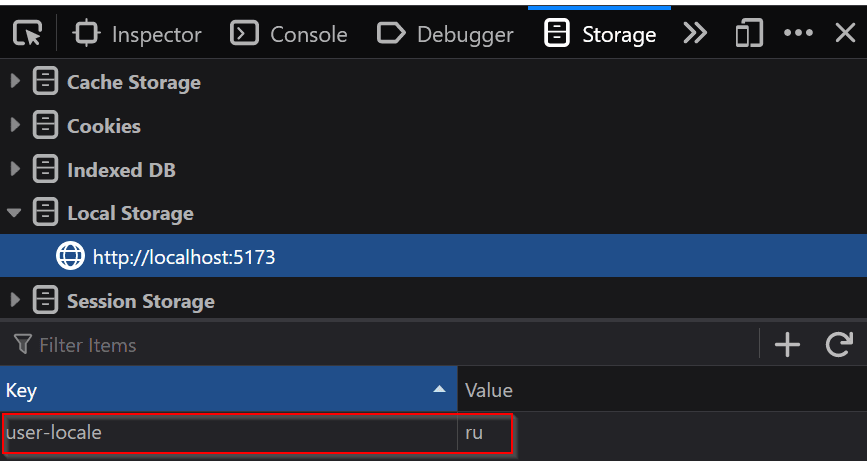Expand the Cache Storage tree arrow

[15, 82]
